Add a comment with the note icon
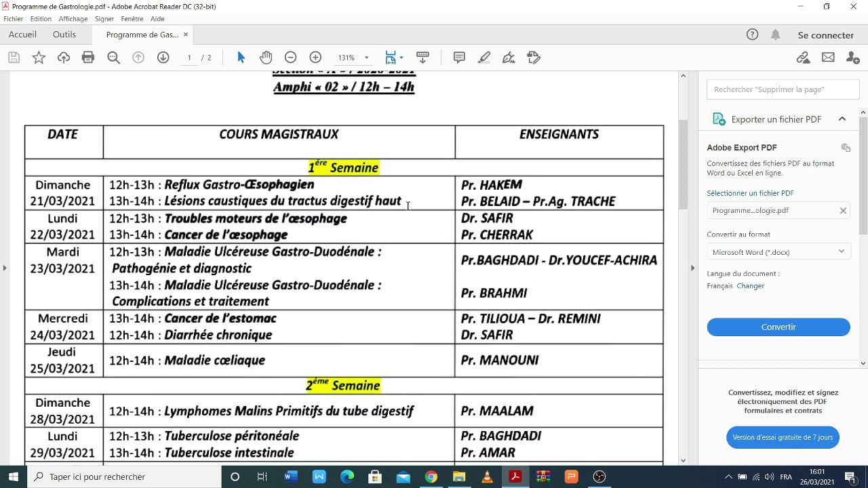868x488 pixels. (459, 58)
